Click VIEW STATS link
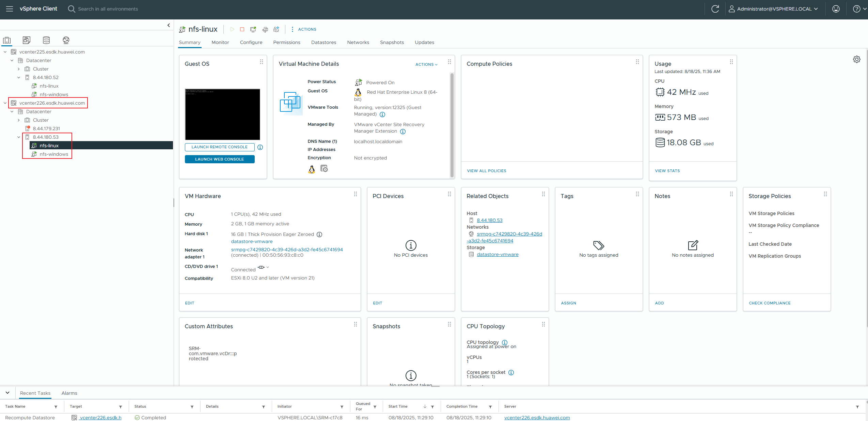The image size is (868, 421). (x=667, y=171)
